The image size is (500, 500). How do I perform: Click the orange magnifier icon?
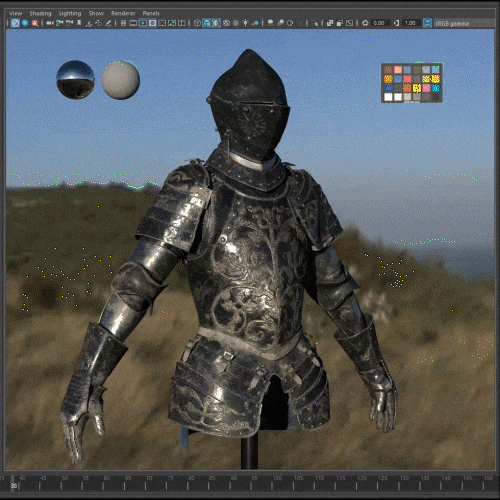point(35,23)
